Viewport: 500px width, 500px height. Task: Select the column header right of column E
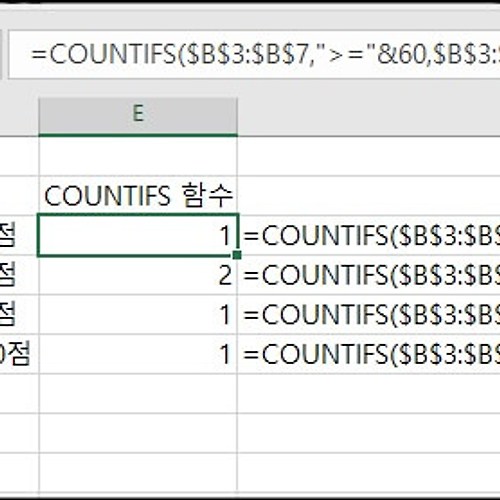point(369,116)
